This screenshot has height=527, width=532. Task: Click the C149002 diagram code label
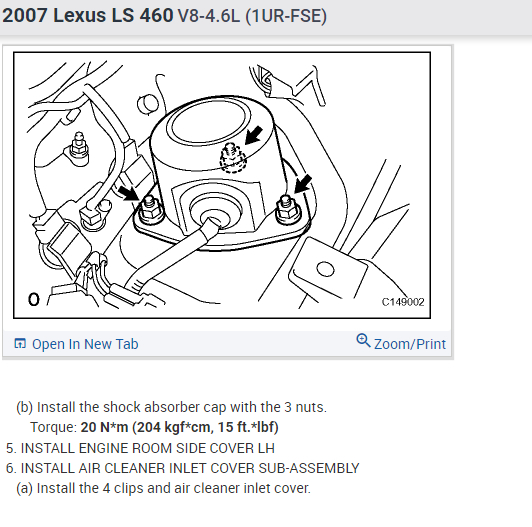click(403, 302)
